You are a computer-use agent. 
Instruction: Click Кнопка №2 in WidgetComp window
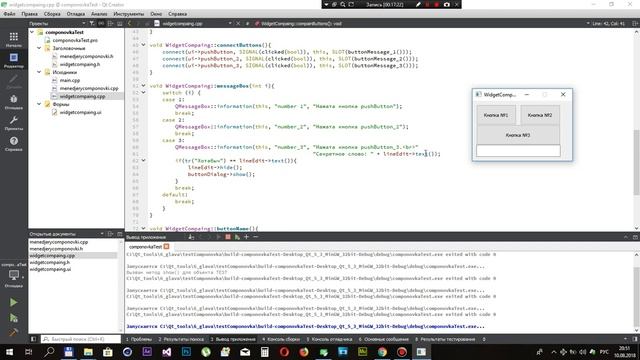pos(540,115)
